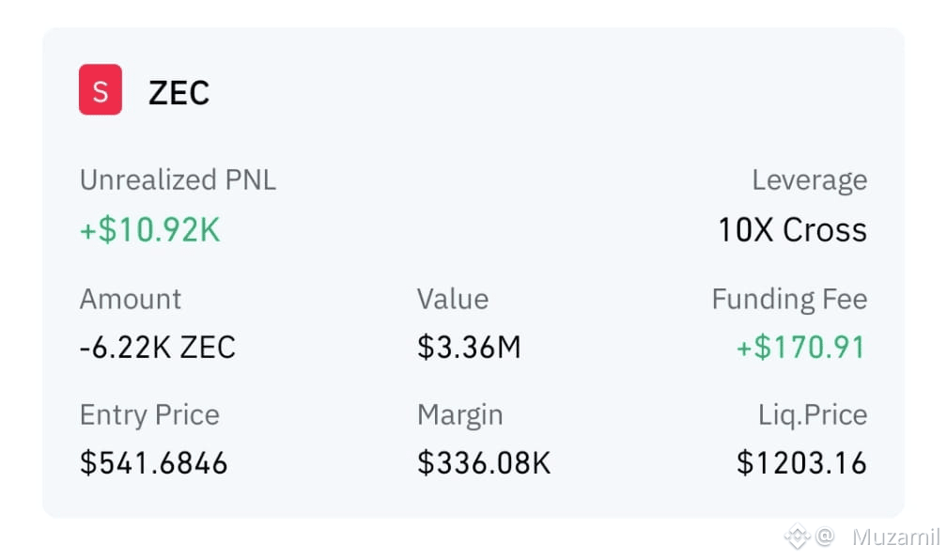The width and height of the screenshot is (947, 560).
Task: Select the ZEC symbol title
Action: (x=179, y=93)
